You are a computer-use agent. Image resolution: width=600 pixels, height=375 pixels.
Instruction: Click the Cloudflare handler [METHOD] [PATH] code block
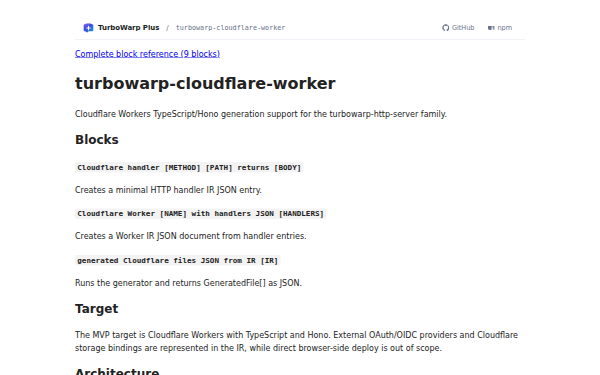[189, 168]
